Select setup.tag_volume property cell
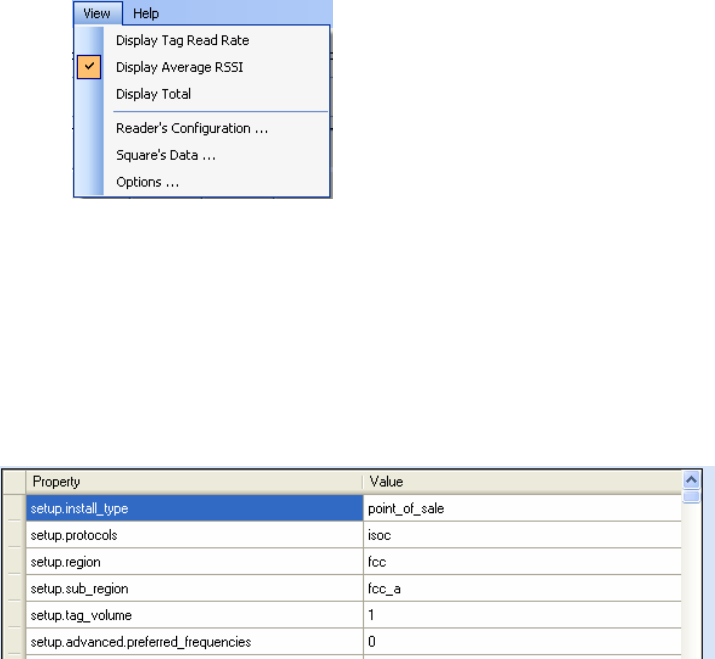715x659 pixels. point(194,615)
